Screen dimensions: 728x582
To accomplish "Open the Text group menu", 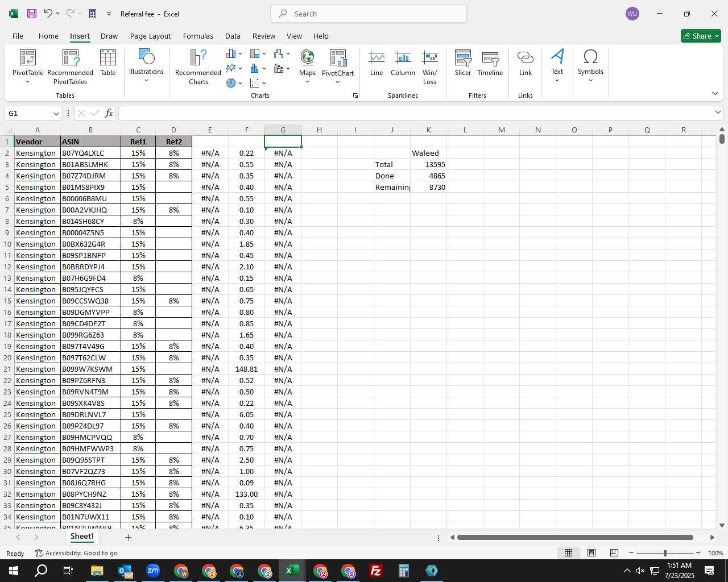I will [x=557, y=65].
